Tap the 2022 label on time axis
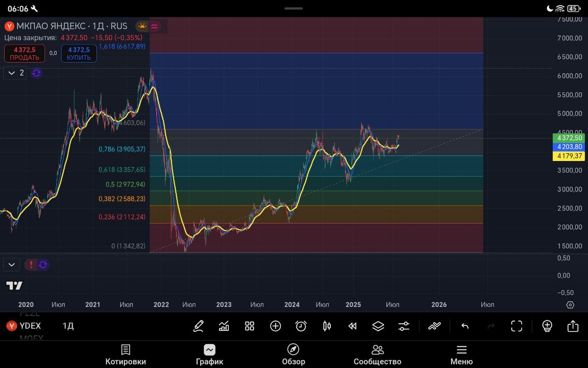Viewport: 588px width, 368px height. point(161,305)
